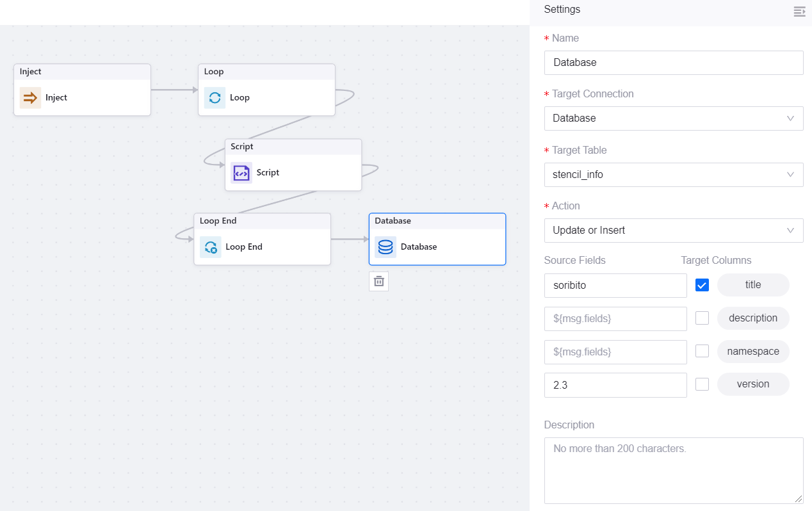Uncheck the title column checkbox

click(702, 286)
